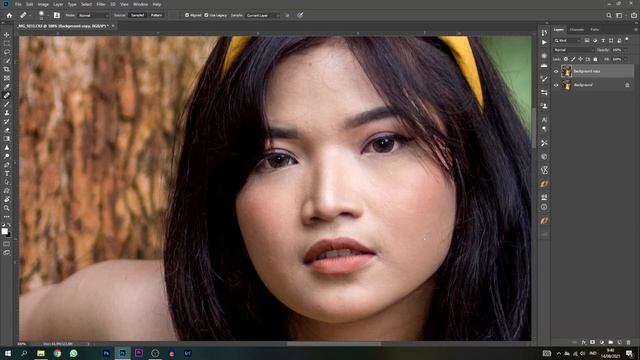Viewport: 640px width, 360px height.
Task: Open the Actions panel play icon
Action: [544, 42]
